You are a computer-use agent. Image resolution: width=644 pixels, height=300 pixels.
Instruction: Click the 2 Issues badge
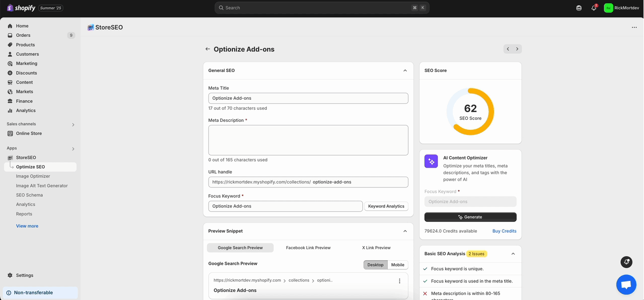477,254
